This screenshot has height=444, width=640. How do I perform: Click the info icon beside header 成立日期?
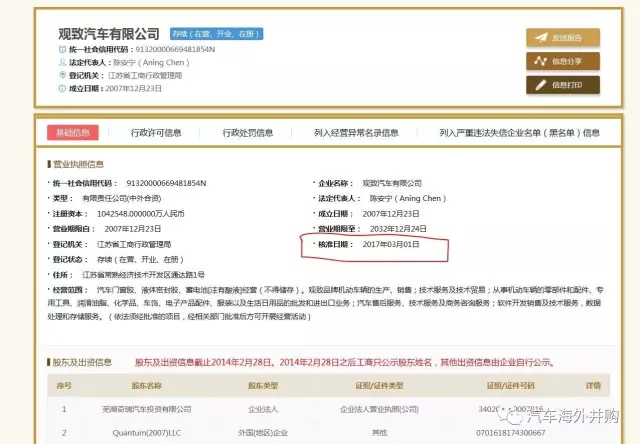coord(62,88)
